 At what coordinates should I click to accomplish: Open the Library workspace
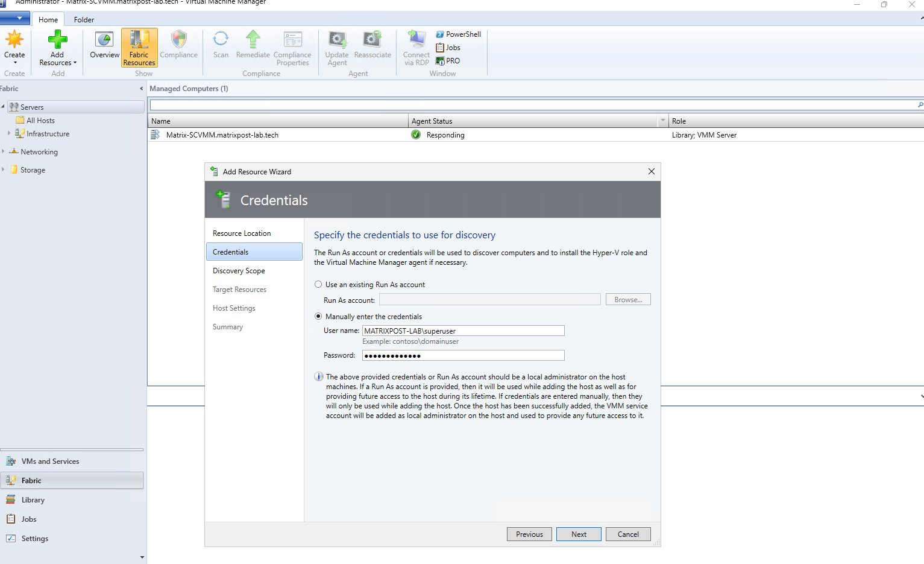[x=72, y=500]
